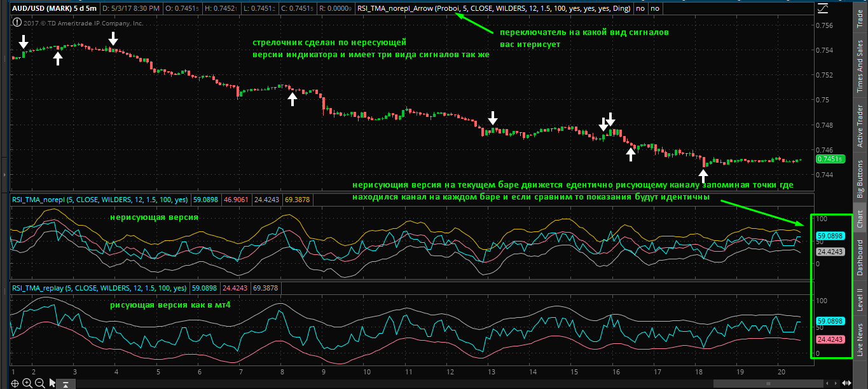
Task: Click the pan crosshair tool icon
Action: click(15, 383)
